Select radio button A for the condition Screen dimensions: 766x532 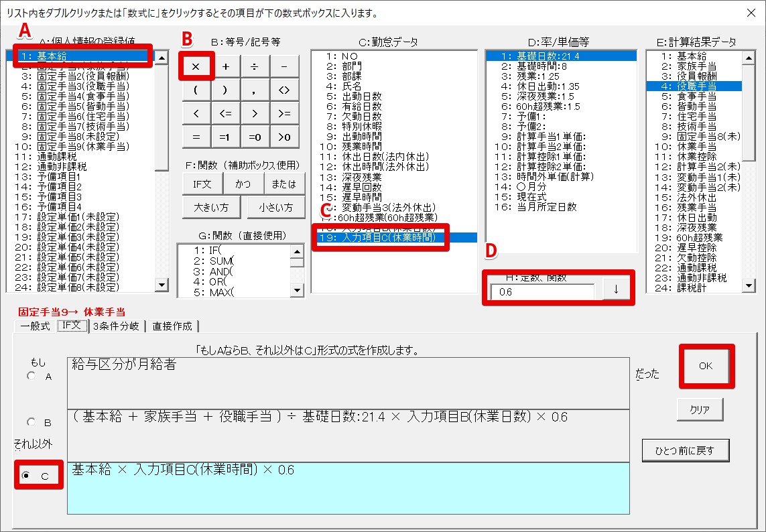point(31,377)
